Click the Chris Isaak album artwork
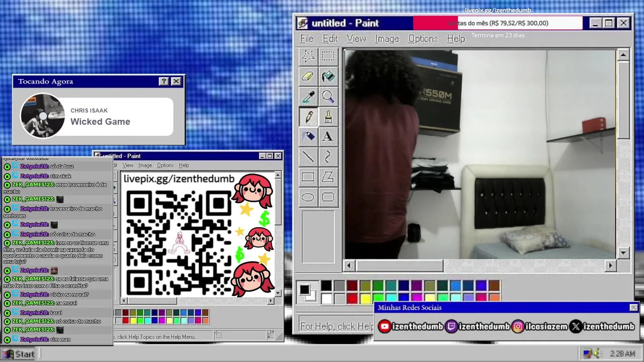The image size is (644, 362). coord(42,116)
